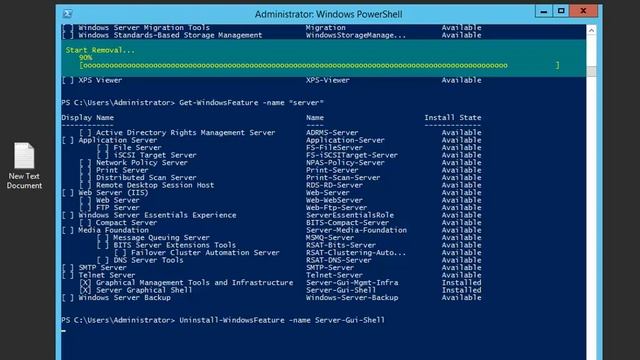
Task: Click the Server-Gui-Mgmt-Infra name value
Action: pos(352,282)
